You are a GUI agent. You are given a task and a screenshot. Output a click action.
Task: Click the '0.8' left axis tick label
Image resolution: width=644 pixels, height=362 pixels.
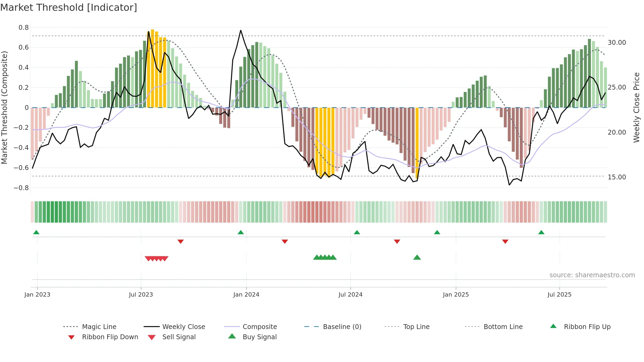[24, 27]
